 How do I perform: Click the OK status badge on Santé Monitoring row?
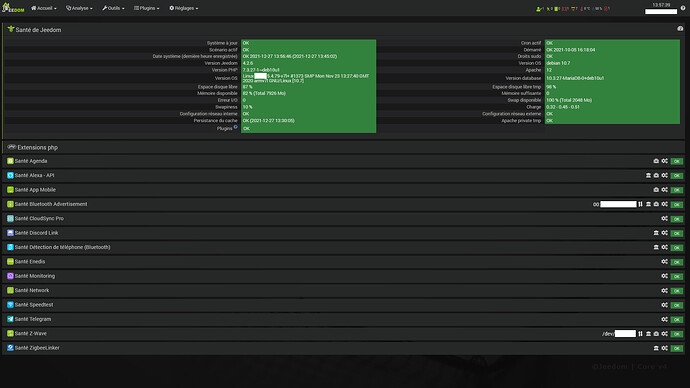[677, 276]
